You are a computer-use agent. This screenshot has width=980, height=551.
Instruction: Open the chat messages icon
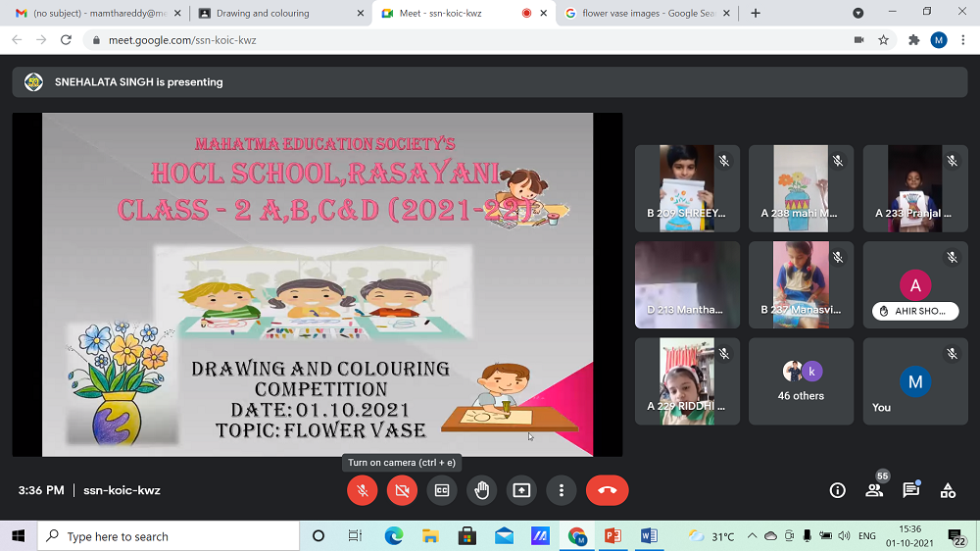[911, 490]
